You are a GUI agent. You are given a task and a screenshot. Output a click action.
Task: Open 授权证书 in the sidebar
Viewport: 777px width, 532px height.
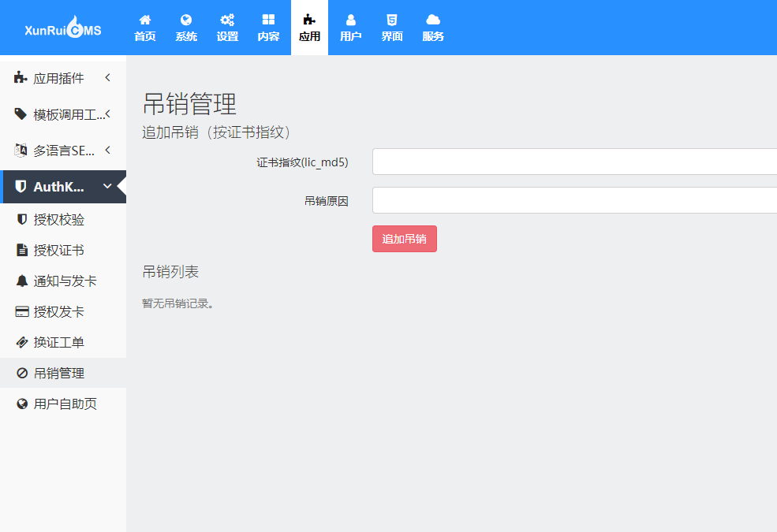[x=59, y=251]
